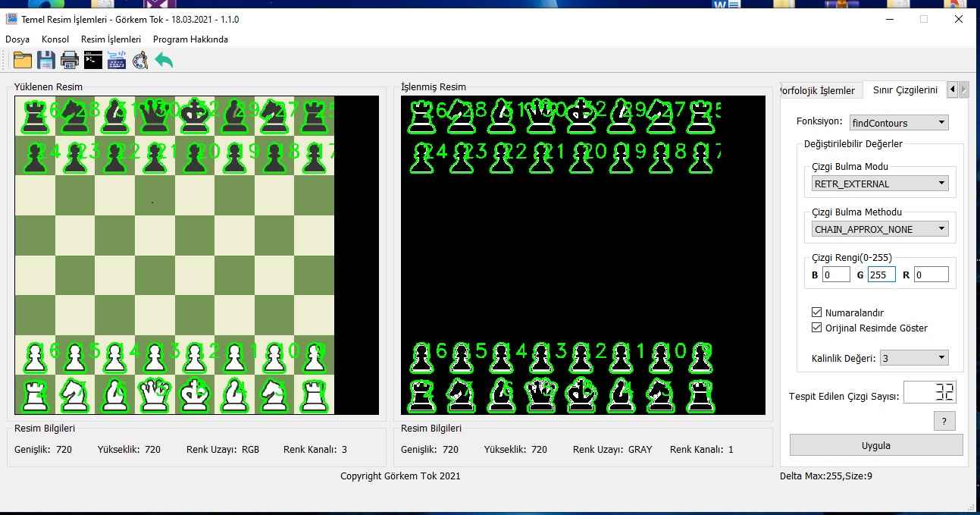Click the open folder toolbar icon
The height and width of the screenshot is (515, 980).
point(23,60)
